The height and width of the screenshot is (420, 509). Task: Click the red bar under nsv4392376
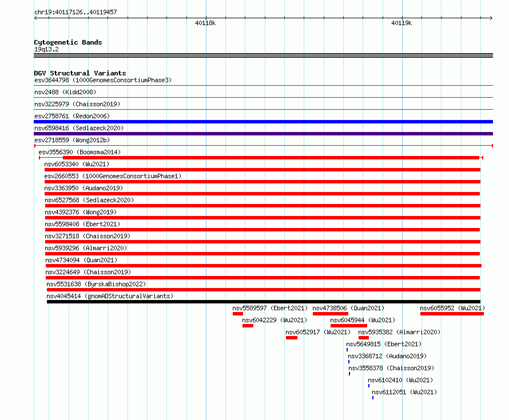(263, 218)
